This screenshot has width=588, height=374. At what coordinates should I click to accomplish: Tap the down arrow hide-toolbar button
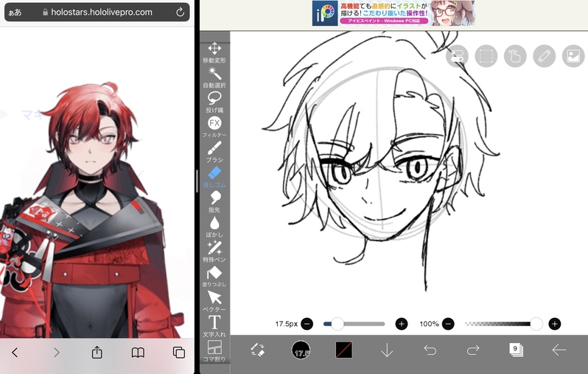pyautogui.click(x=387, y=350)
